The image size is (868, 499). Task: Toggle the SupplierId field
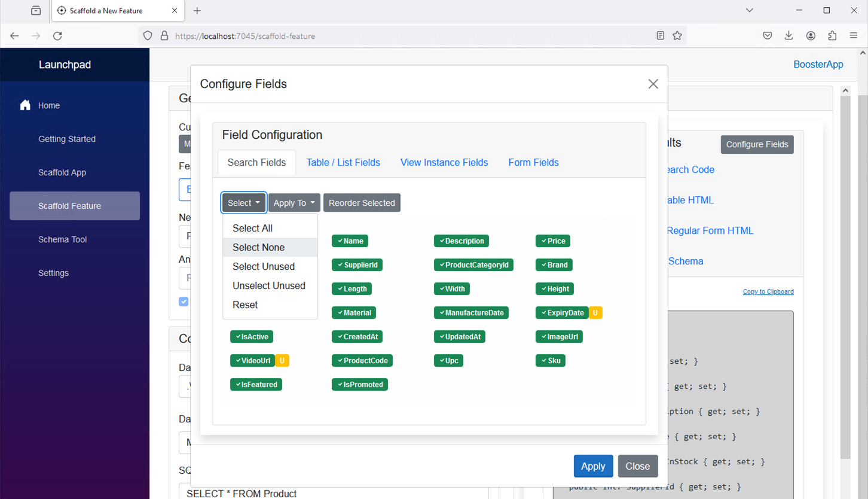(357, 265)
